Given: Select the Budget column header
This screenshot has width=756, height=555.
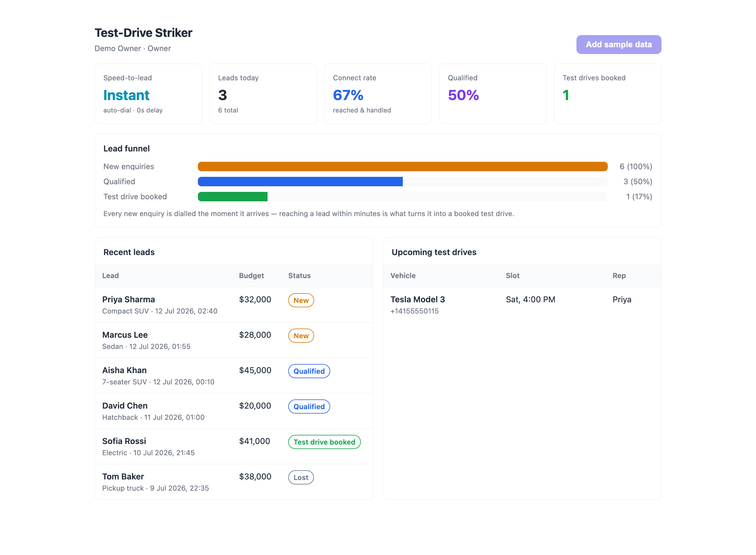Looking at the screenshot, I should point(251,275).
